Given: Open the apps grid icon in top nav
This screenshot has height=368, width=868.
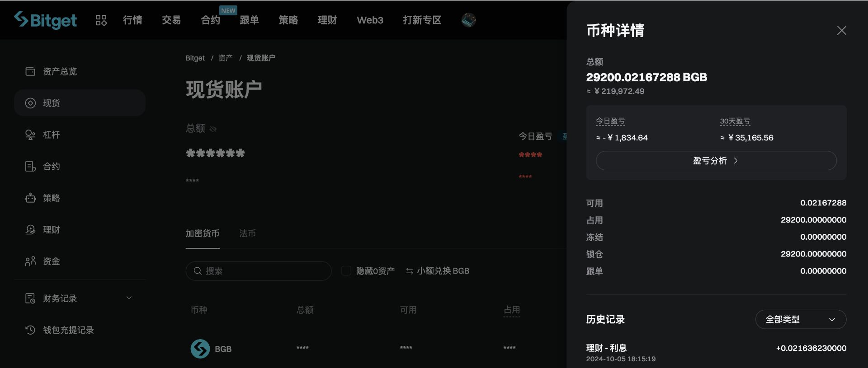Looking at the screenshot, I should [101, 20].
